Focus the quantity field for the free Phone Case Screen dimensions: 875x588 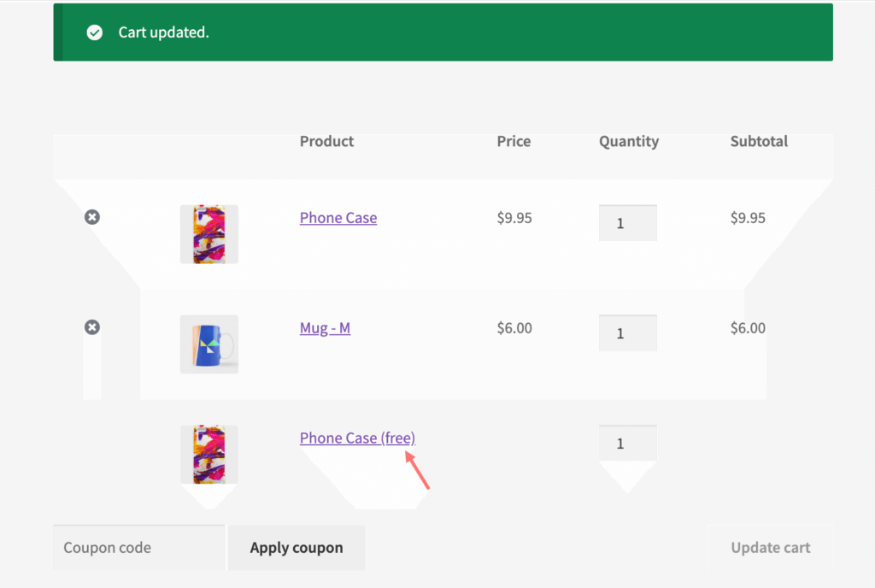coord(627,444)
